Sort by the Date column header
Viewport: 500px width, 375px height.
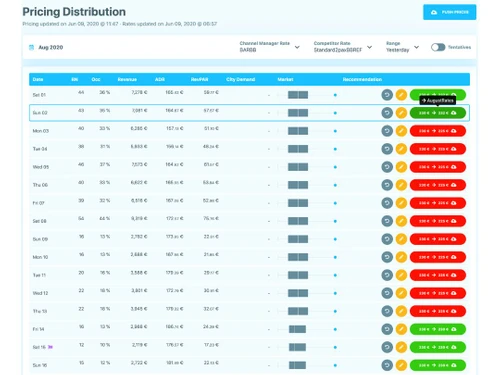tap(38, 79)
